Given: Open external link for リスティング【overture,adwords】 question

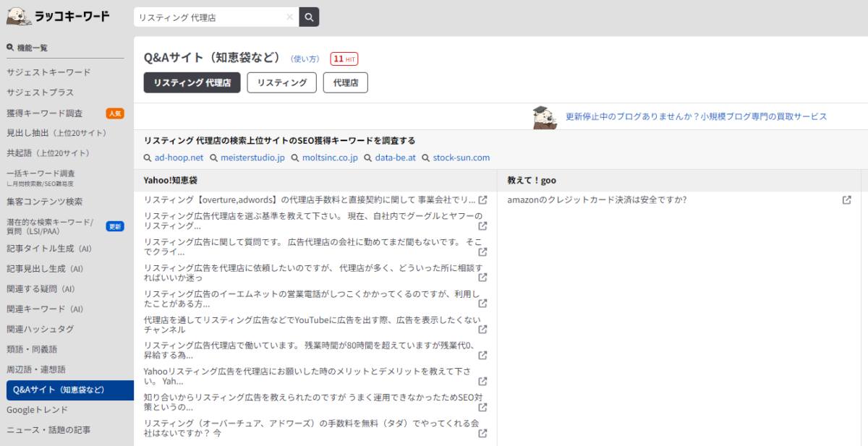Looking at the screenshot, I should 482,200.
